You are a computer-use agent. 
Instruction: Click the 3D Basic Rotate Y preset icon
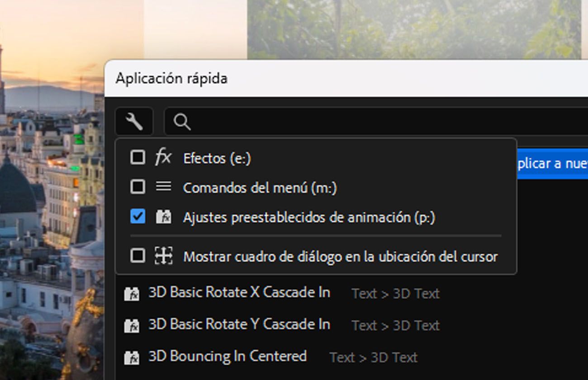[x=132, y=325]
